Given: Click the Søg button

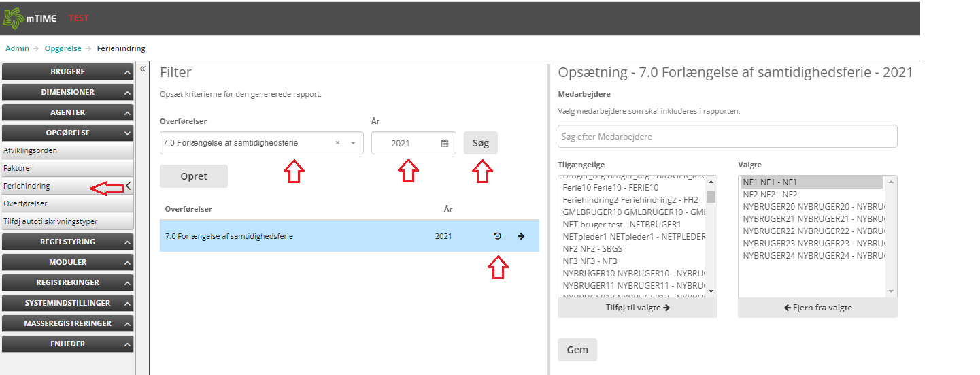Looking at the screenshot, I should click(481, 144).
